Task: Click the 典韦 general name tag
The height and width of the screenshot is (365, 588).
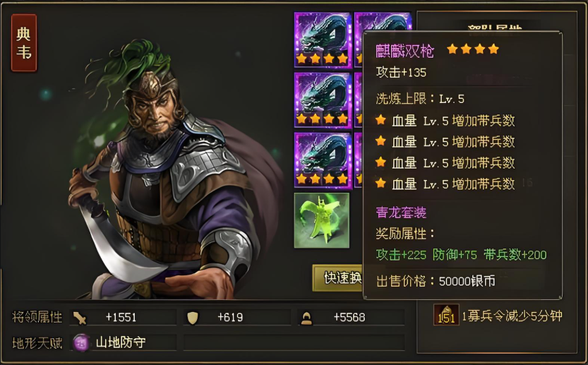Action: tap(24, 43)
